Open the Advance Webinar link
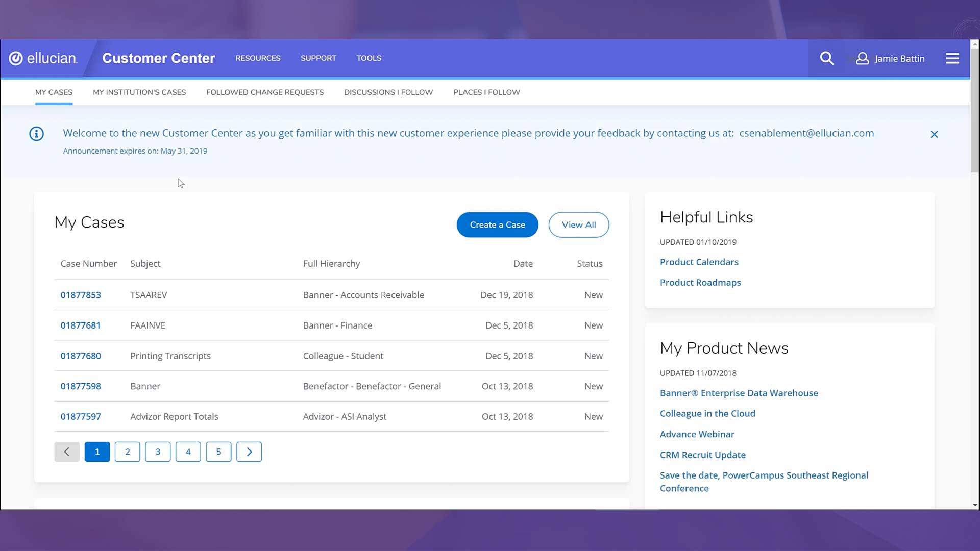980x551 pixels. [x=697, y=434]
